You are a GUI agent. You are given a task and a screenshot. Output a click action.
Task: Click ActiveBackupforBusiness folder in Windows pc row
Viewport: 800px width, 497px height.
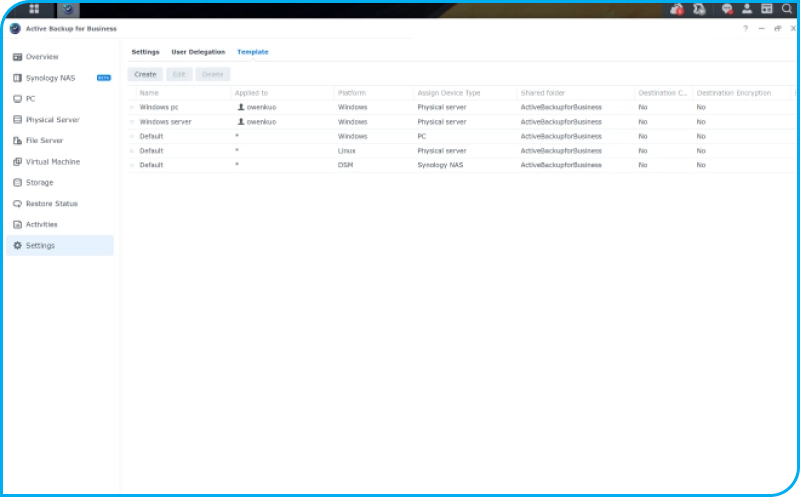click(561, 107)
